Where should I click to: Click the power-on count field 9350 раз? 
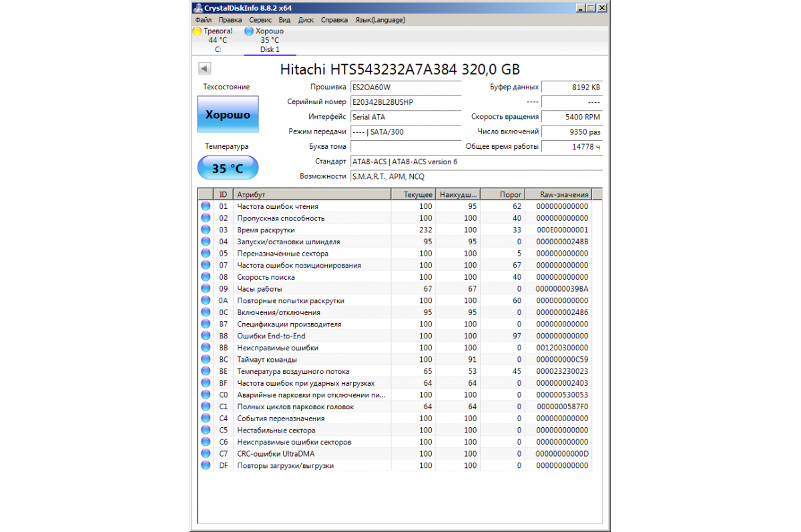coord(571,131)
